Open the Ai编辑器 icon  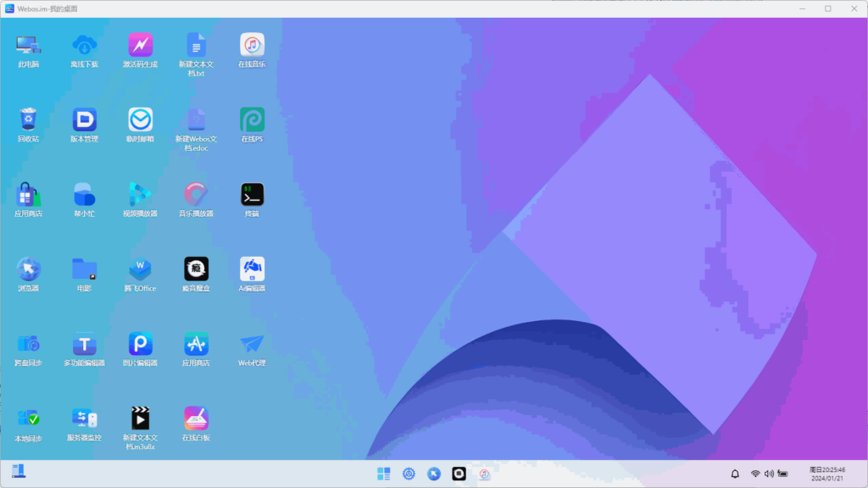coord(252,269)
